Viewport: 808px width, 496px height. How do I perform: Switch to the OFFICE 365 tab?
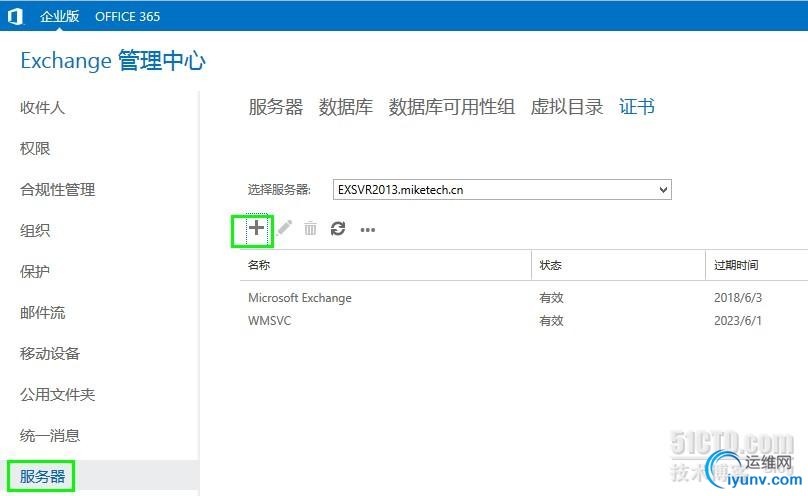(127, 16)
